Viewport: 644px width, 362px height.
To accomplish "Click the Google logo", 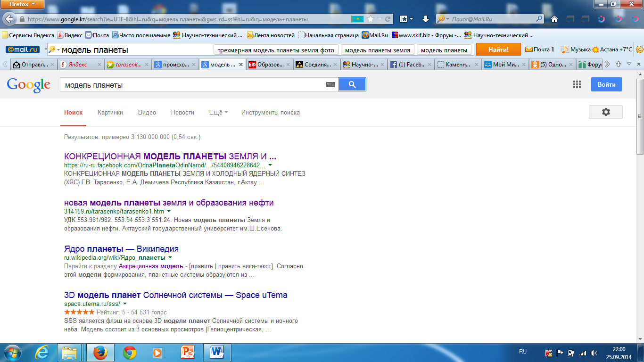I will (28, 85).
